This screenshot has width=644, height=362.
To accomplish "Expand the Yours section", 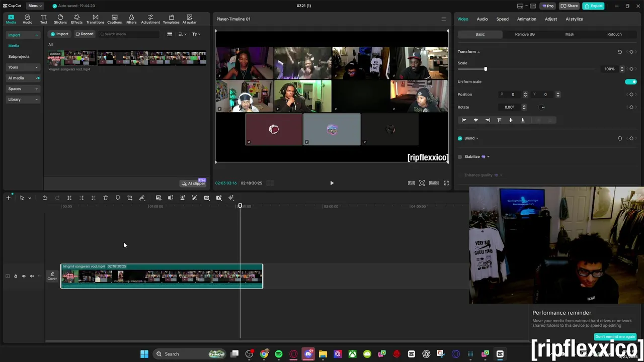I will pyautogui.click(x=23, y=67).
